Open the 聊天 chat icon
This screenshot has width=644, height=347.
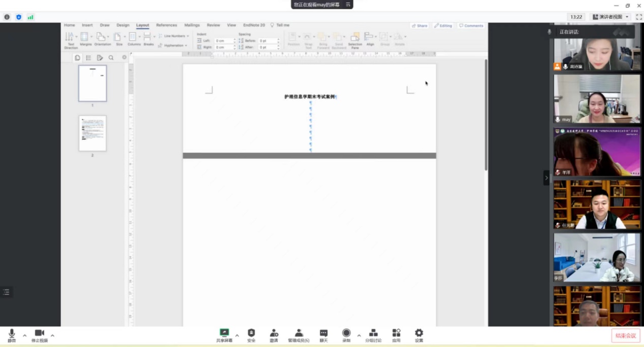(324, 333)
